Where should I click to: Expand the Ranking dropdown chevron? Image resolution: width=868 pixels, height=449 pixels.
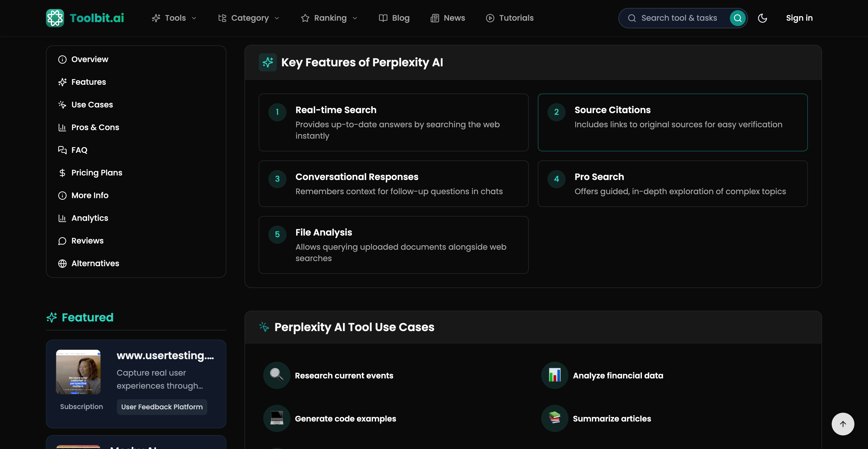pos(355,18)
